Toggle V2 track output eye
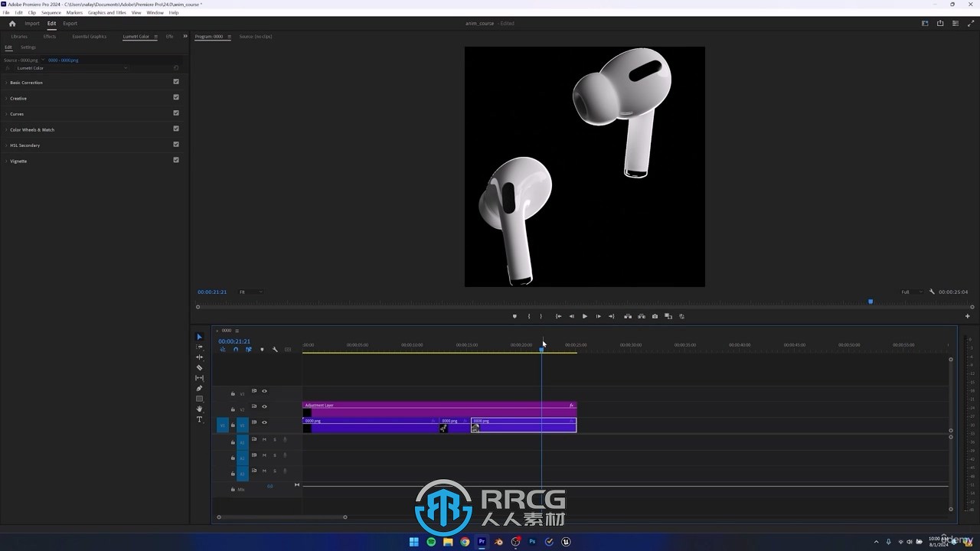 tap(264, 406)
